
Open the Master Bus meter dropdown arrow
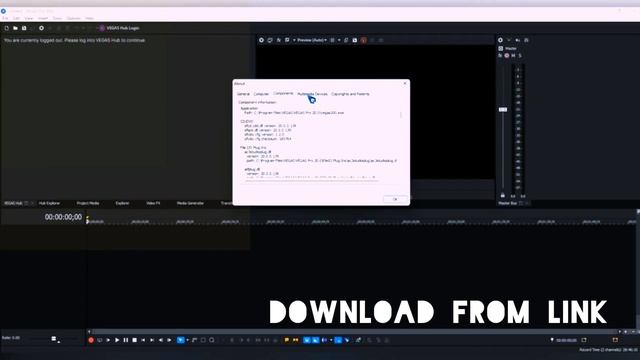click(509, 40)
